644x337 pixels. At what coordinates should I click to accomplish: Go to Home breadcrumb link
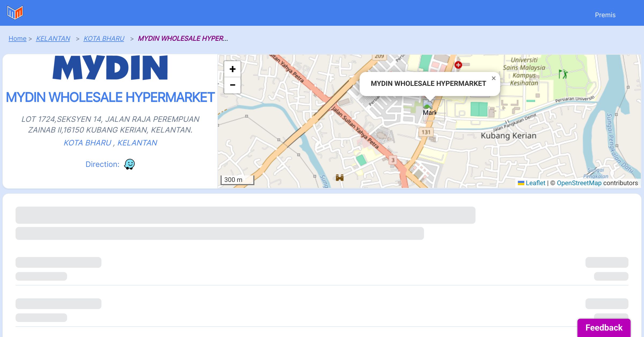pyautogui.click(x=17, y=39)
